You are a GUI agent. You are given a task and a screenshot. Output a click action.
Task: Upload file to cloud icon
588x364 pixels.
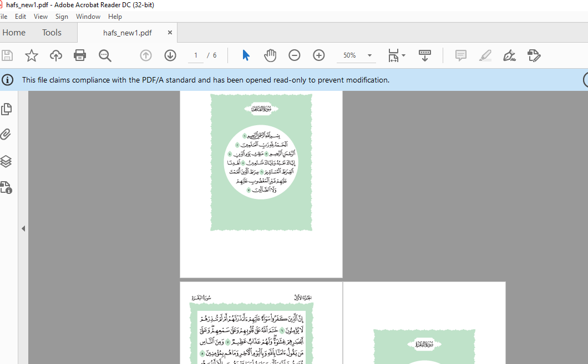click(x=56, y=55)
